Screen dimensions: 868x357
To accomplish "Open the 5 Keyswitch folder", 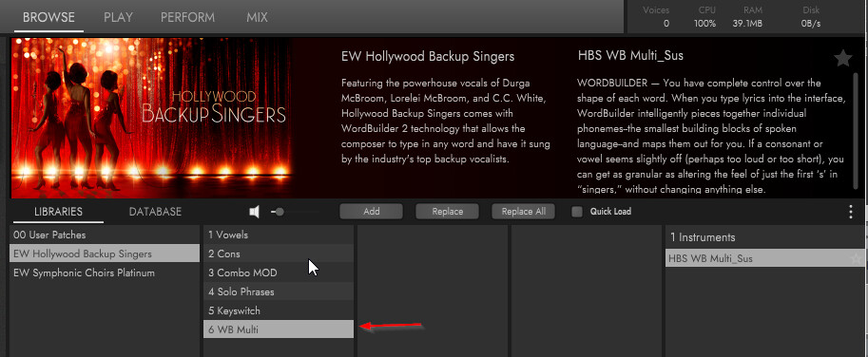I will tap(279, 310).
